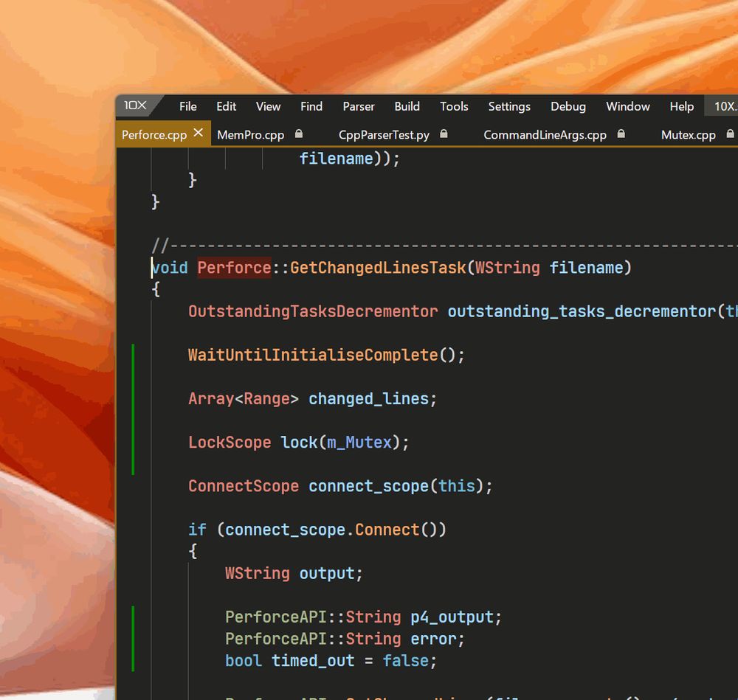Click the filename parameter in function signature

(x=587, y=267)
